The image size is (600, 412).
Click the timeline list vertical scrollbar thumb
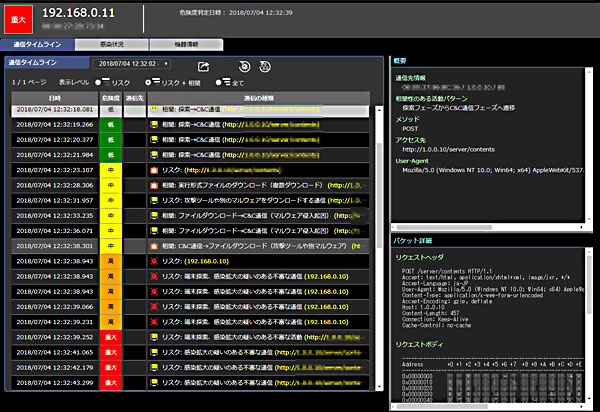click(x=379, y=195)
